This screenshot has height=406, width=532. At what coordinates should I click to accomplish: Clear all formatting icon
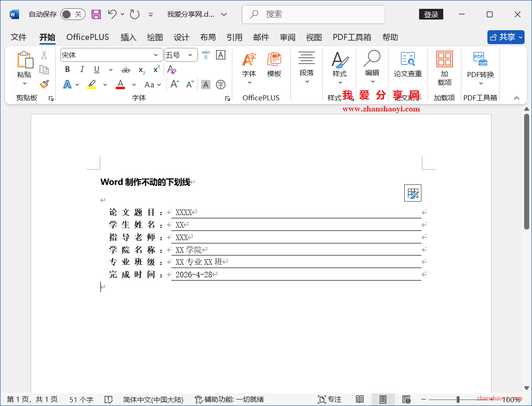coord(171,70)
